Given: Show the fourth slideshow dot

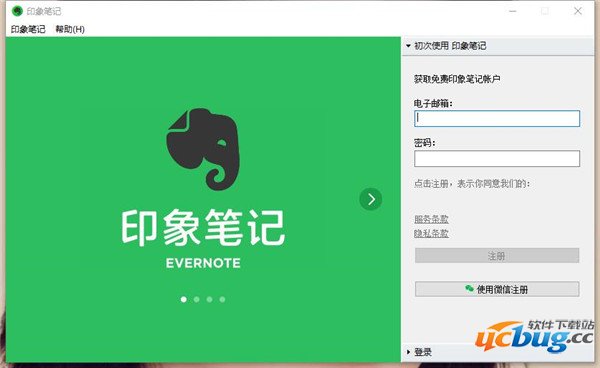Looking at the screenshot, I should click(222, 299).
